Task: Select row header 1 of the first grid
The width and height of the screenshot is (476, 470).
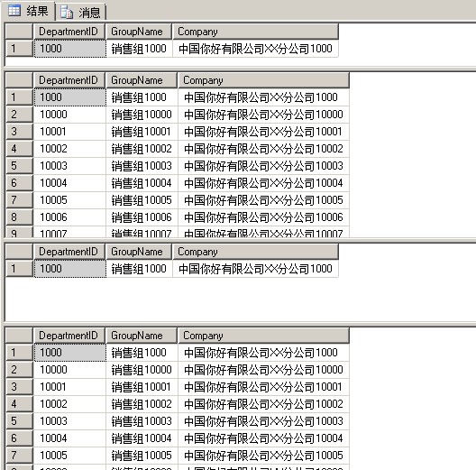Action: tap(19, 49)
